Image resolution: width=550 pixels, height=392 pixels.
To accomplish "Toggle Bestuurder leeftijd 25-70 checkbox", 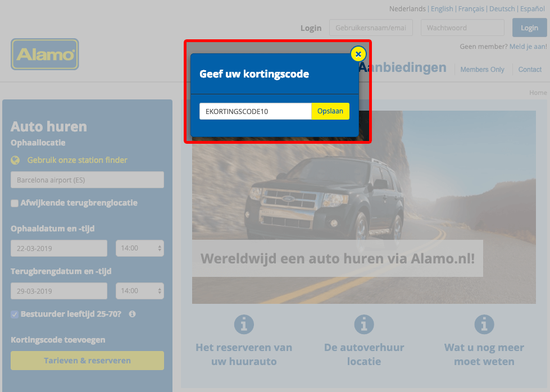I will pyautogui.click(x=15, y=314).
